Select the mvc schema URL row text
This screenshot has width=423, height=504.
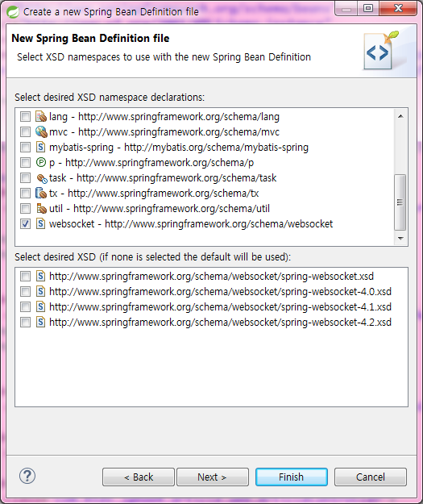tap(164, 131)
